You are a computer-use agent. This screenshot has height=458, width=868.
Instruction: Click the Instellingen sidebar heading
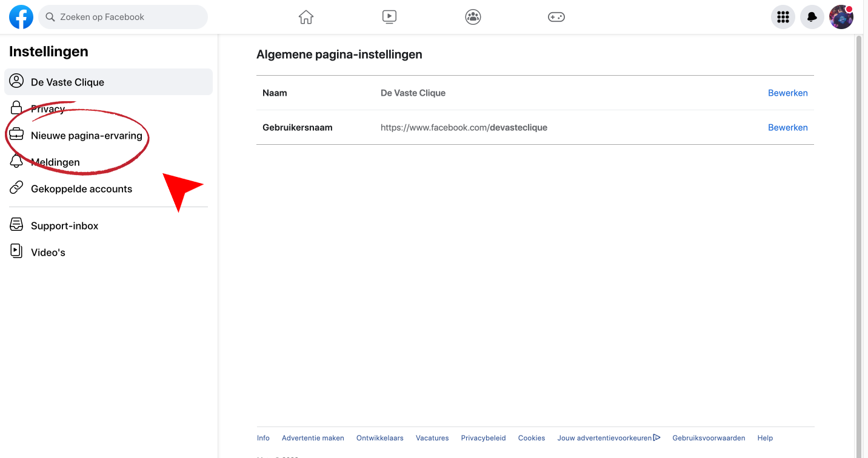pyautogui.click(x=48, y=51)
